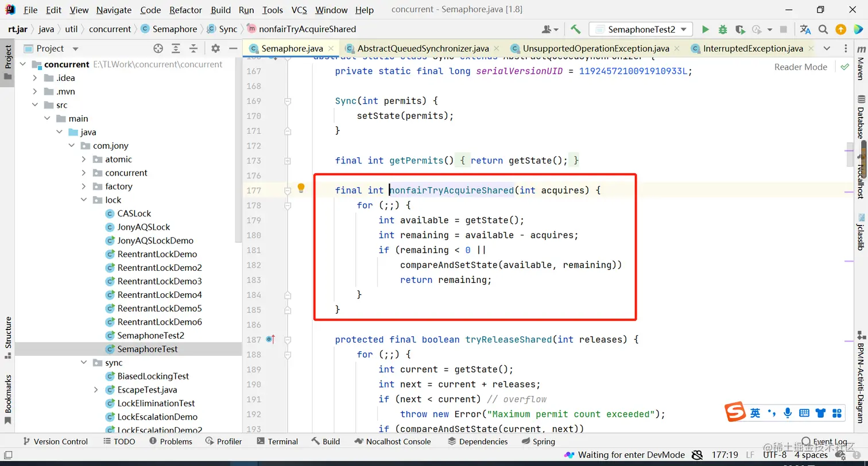Click the orange update arrow icon

click(840, 29)
